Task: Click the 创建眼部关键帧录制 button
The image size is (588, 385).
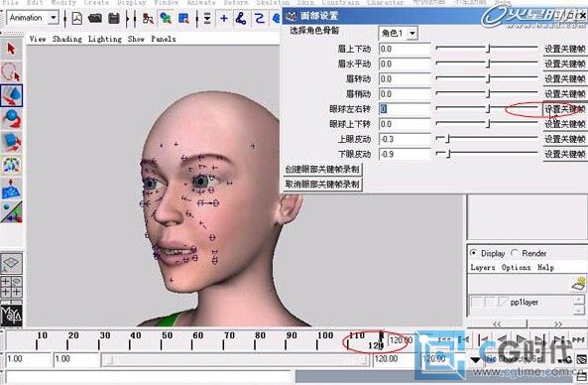Action: coord(322,170)
